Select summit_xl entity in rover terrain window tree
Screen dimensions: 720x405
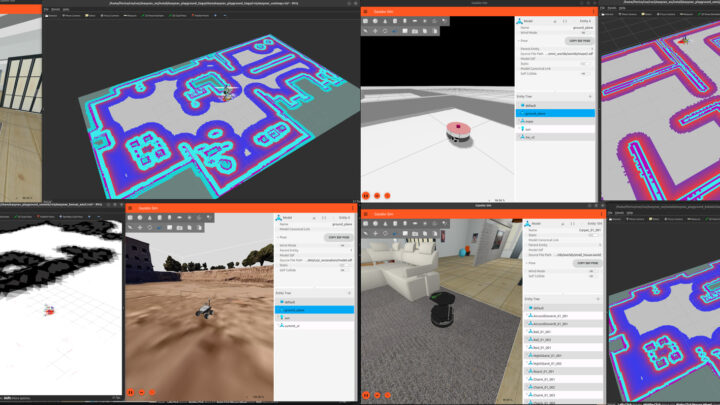[x=315, y=326]
